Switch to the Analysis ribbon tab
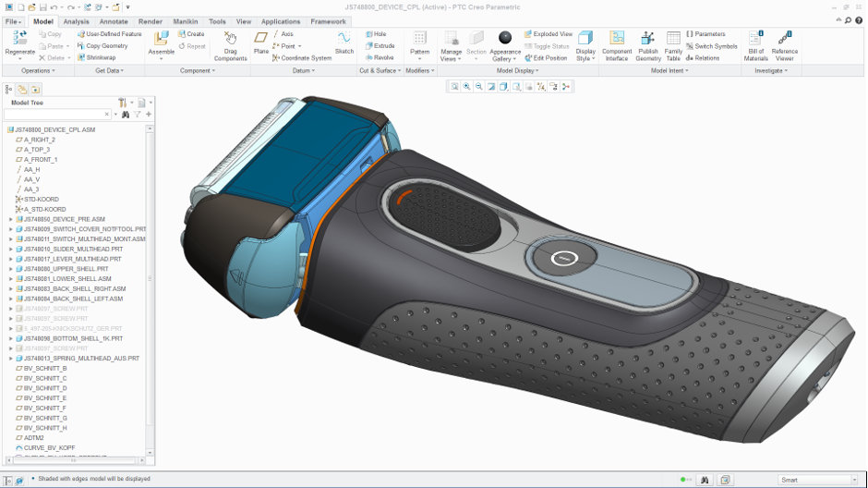 (x=77, y=21)
